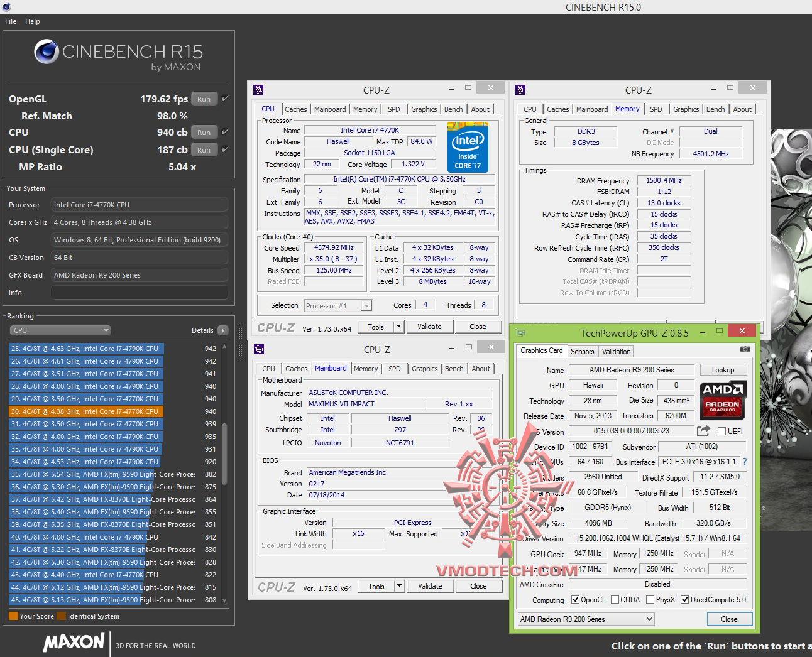Screen dimensions: 812x657
Task: Click the Run button in the CPU row
Action: (x=204, y=133)
